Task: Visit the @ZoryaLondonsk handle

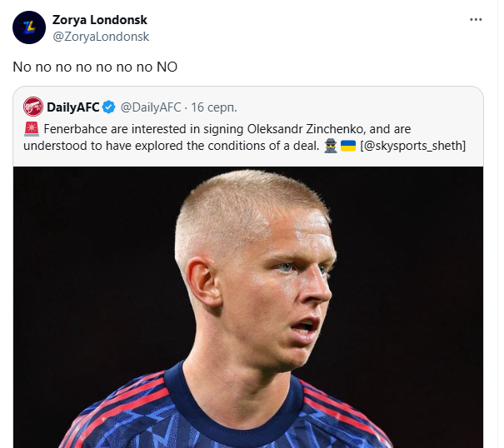Action: tap(101, 37)
